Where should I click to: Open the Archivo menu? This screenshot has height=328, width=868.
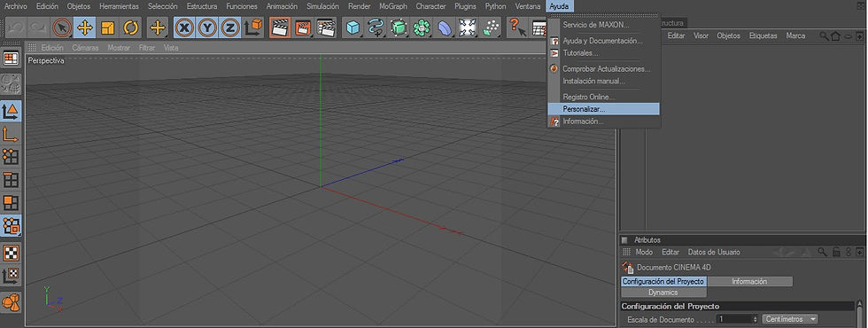16,6
